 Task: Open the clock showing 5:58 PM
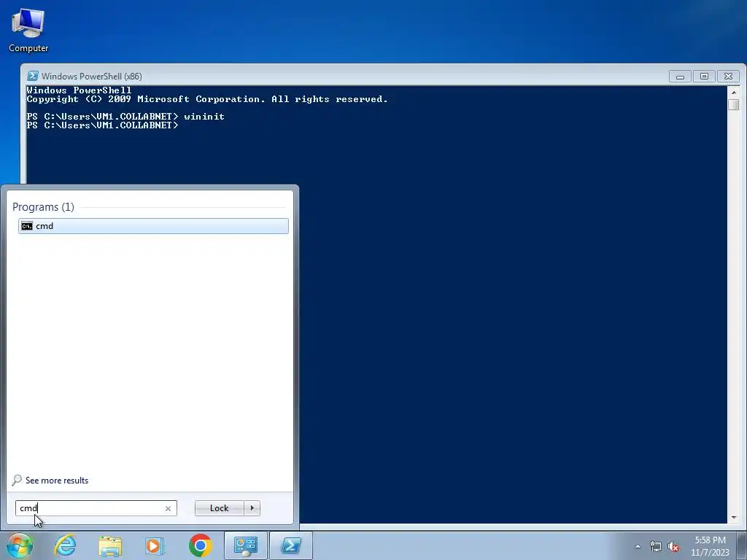pos(711,546)
